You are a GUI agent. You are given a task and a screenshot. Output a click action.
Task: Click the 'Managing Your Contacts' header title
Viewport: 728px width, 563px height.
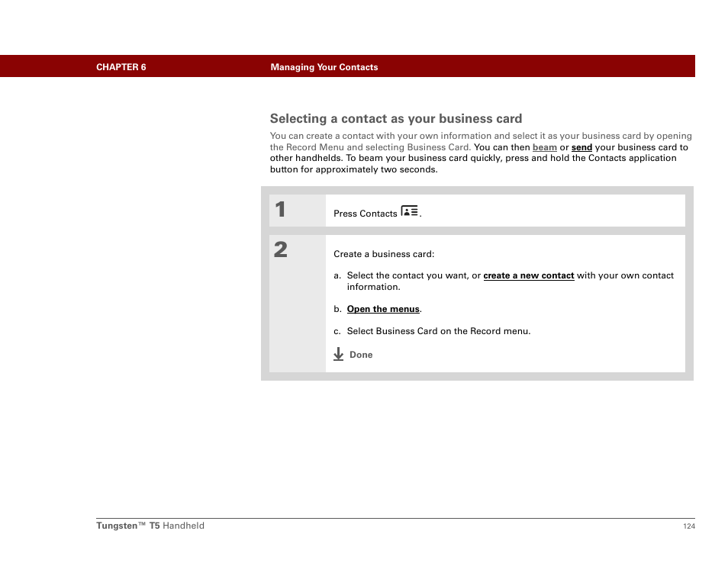pyautogui.click(x=324, y=67)
